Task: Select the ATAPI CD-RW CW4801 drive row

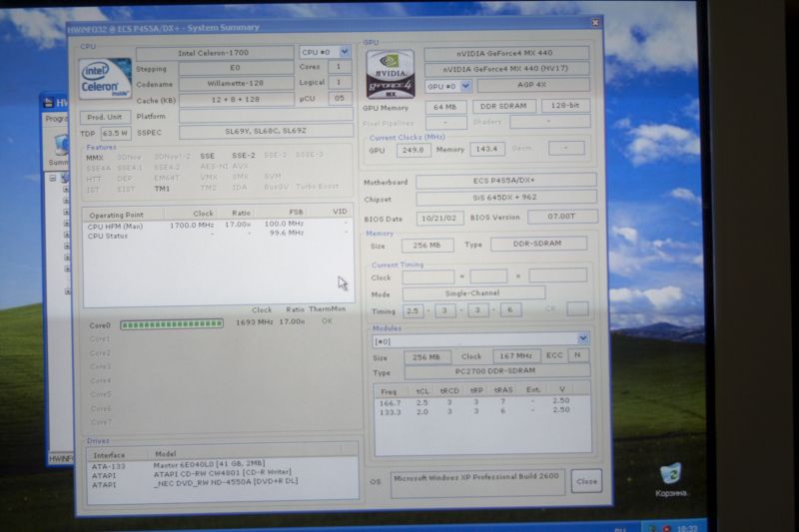Action: click(222, 474)
